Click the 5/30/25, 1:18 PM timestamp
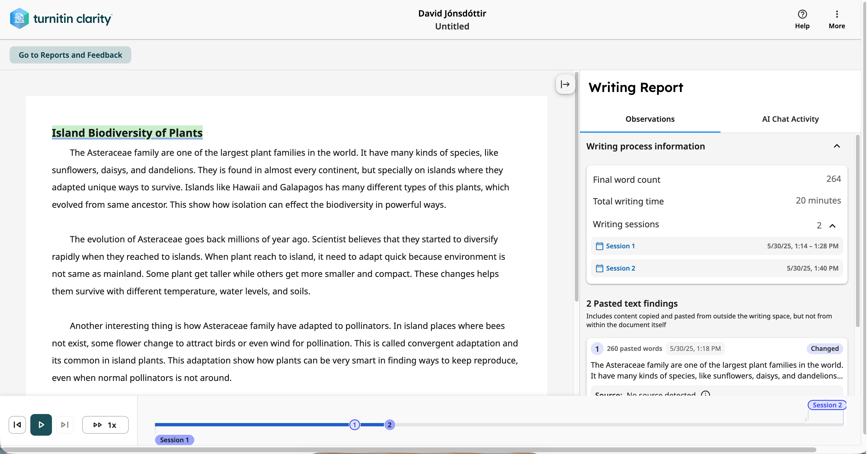868x454 pixels. [695, 348]
